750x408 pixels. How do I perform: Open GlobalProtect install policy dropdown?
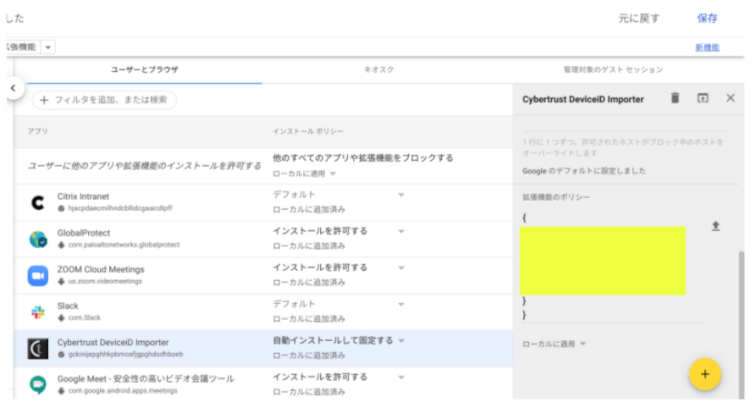click(x=401, y=232)
